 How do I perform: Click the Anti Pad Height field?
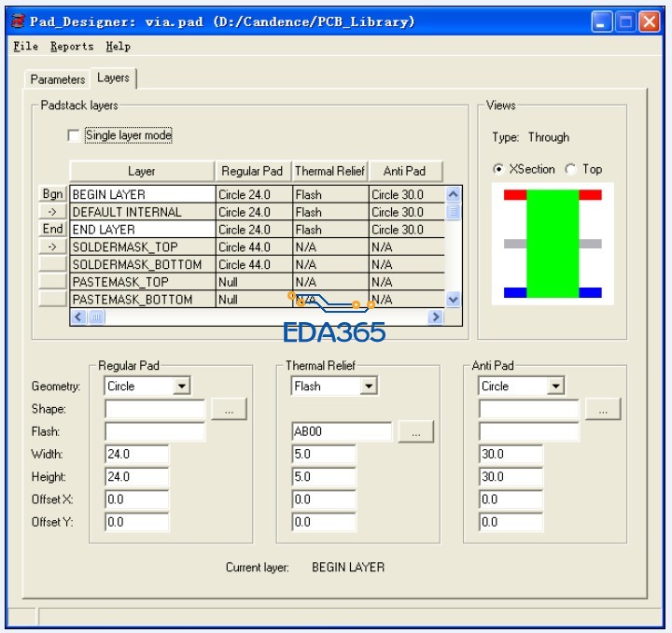pyautogui.click(x=511, y=477)
